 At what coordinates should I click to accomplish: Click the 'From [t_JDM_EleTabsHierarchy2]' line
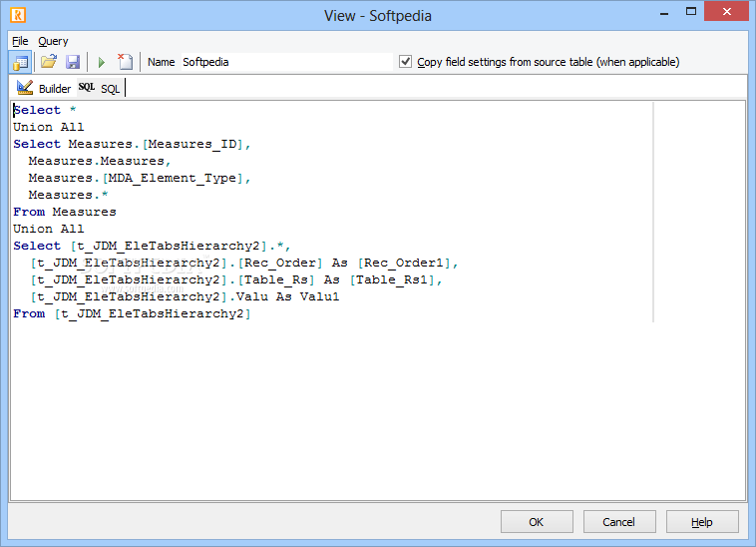coord(132,314)
